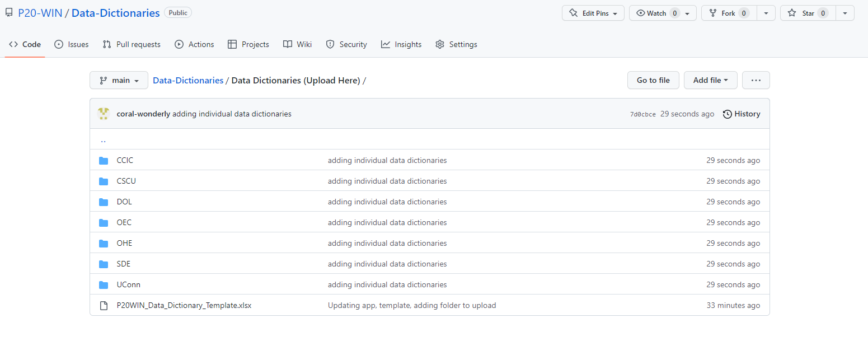Open the Settings tab
The width and height of the screenshot is (868, 341).
point(456,44)
